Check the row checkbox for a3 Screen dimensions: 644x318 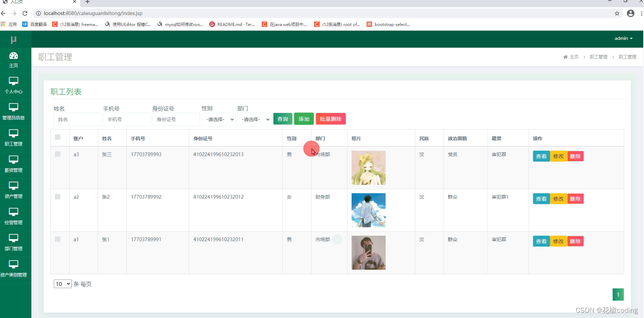click(x=58, y=154)
